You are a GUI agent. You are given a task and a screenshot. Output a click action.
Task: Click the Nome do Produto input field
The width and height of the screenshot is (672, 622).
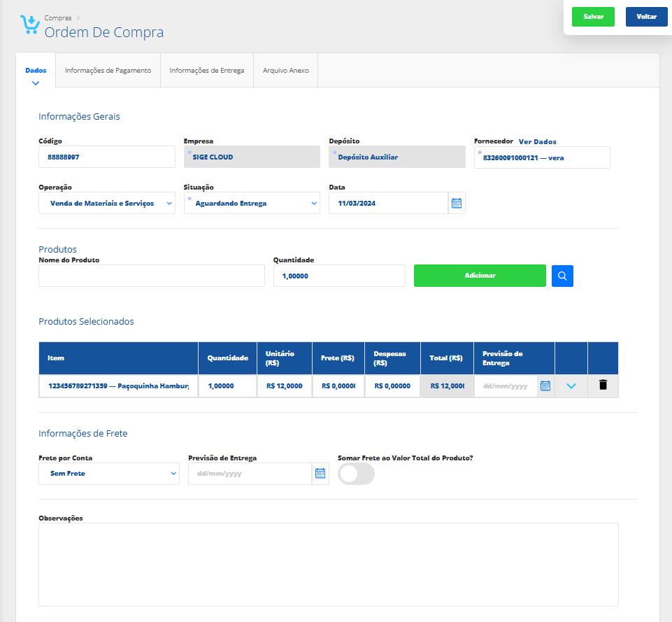click(x=152, y=276)
